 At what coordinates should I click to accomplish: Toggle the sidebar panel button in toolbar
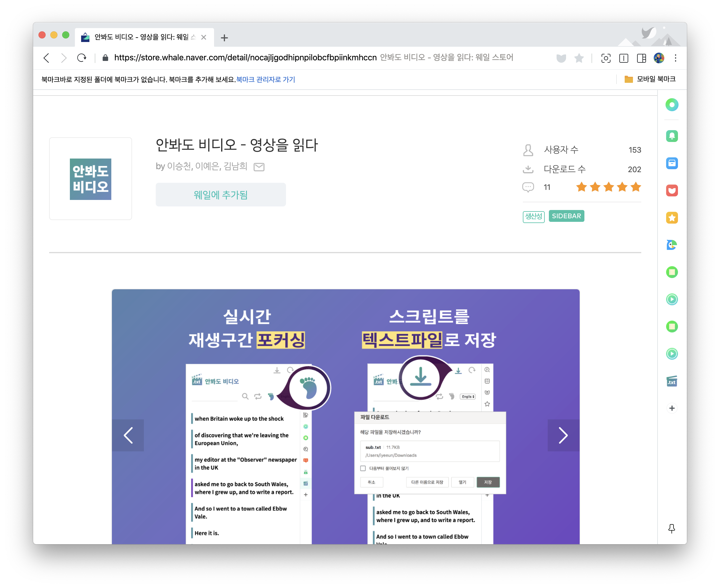[x=641, y=58]
